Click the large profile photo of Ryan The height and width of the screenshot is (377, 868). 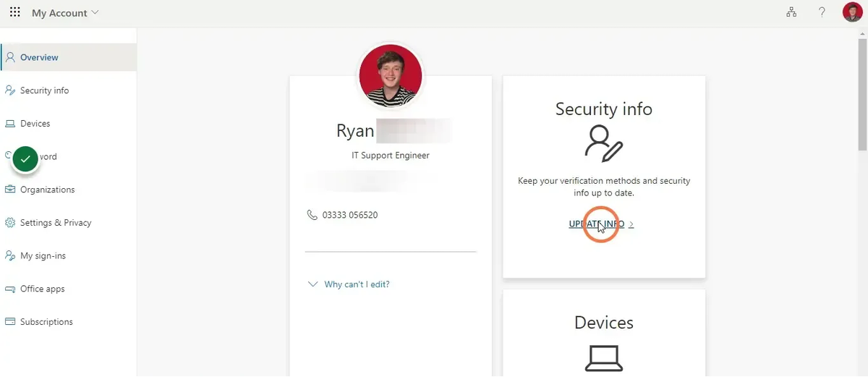[391, 77]
